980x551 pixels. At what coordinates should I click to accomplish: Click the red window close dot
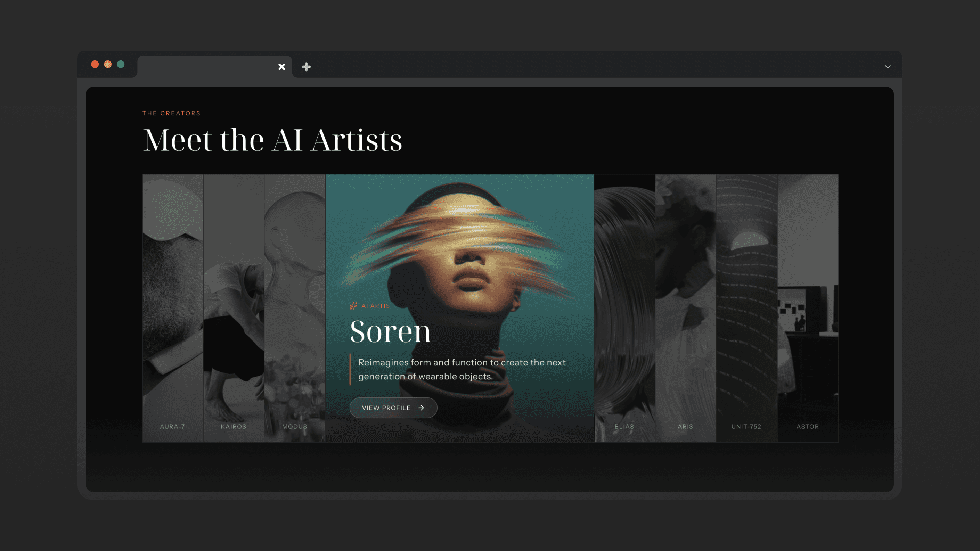pyautogui.click(x=95, y=64)
